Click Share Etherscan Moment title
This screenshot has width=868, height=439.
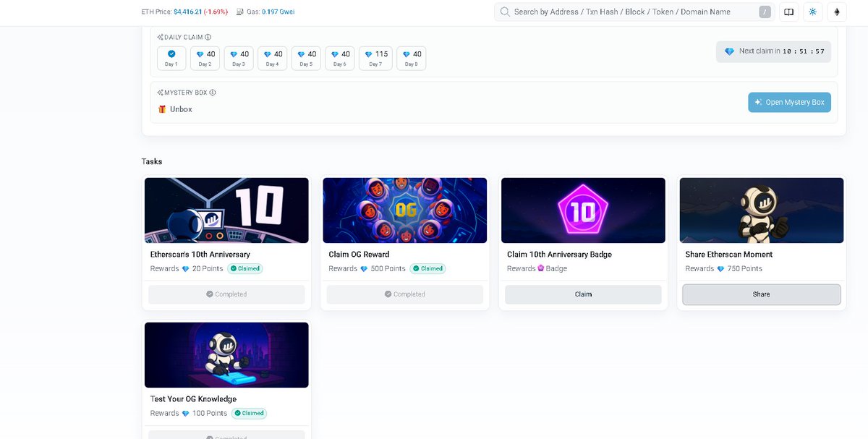(729, 255)
